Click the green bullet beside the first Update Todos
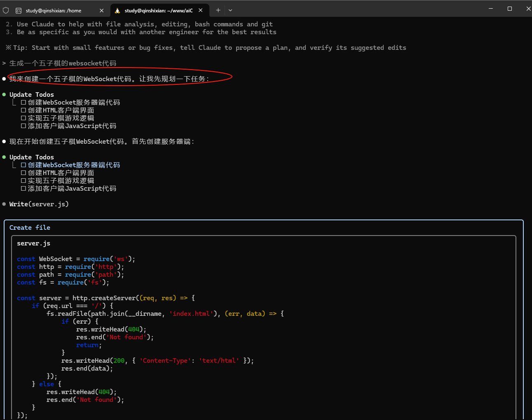The height and width of the screenshot is (420, 532). click(4, 95)
